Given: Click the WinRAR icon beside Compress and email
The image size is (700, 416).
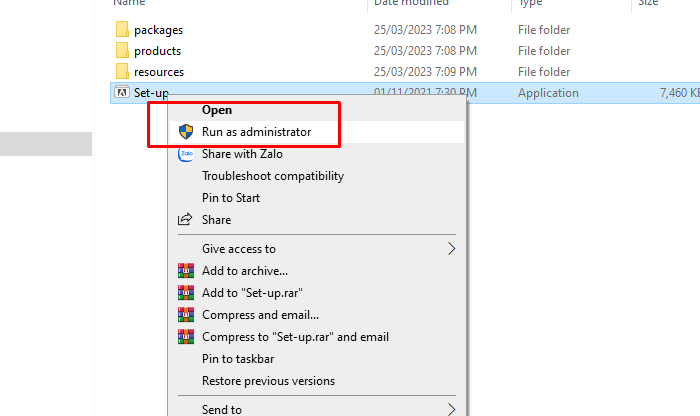Looking at the screenshot, I should click(185, 315).
